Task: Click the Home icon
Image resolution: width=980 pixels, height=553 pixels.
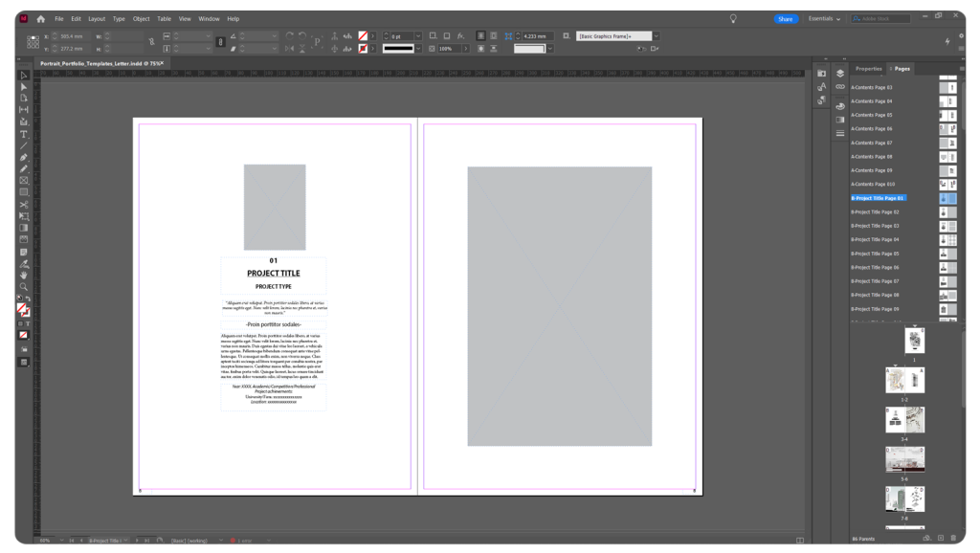Action: pyautogui.click(x=40, y=19)
